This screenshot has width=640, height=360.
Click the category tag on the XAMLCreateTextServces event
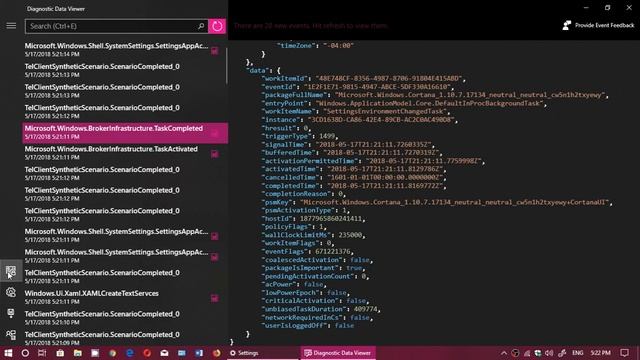point(214,298)
